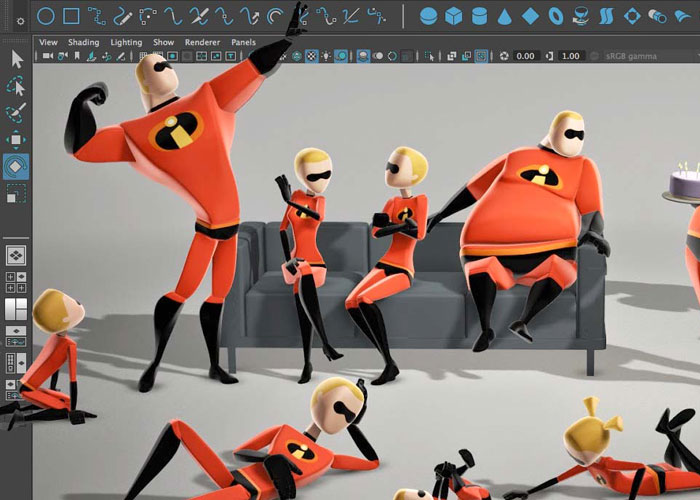The width and height of the screenshot is (700, 500).
Task: Activate the Scale tool
Action: [16, 194]
